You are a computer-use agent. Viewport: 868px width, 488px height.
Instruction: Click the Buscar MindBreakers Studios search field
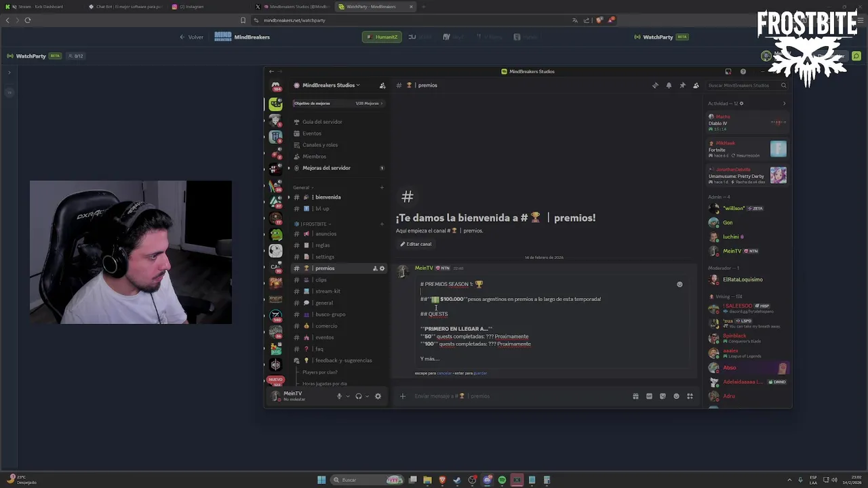[x=746, y=85]
